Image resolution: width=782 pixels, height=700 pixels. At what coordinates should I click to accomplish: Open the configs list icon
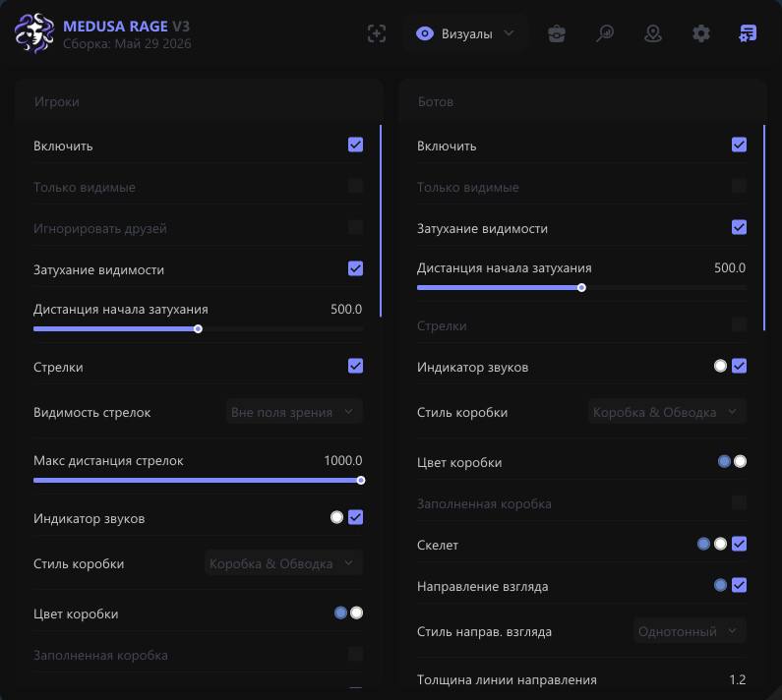click(x=748, y=33)
